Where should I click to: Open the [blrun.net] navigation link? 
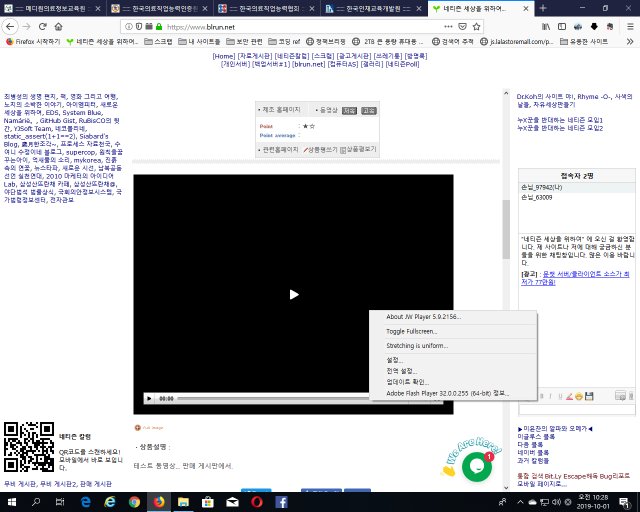(x=309, y=64)
